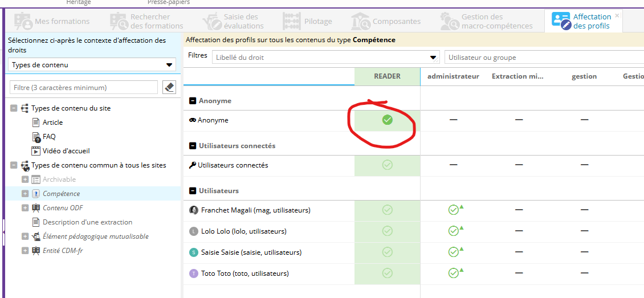Click the Contenu ODF icon
644x298 pixels.
[x=36, y=208]
